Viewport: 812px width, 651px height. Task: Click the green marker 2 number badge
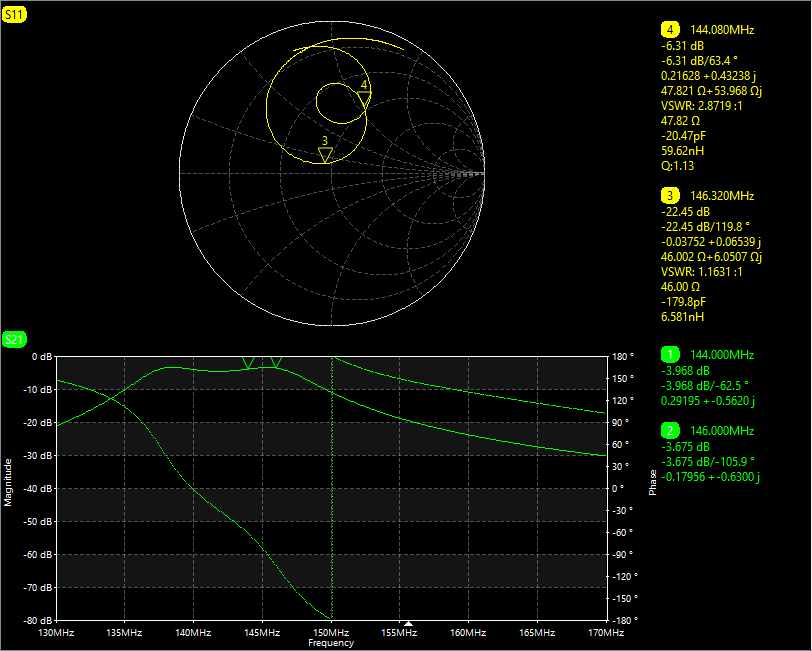click(x=670, y=431)
